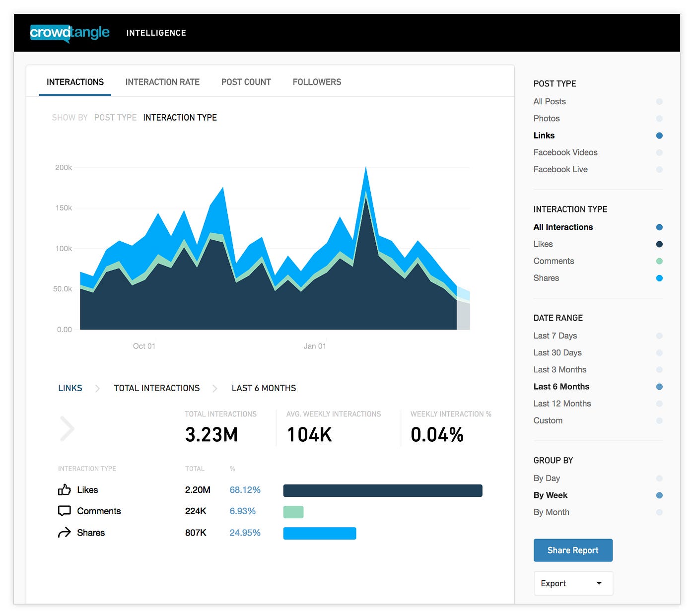
Task: Click the Jan 01 axis label
Action: 315,346
